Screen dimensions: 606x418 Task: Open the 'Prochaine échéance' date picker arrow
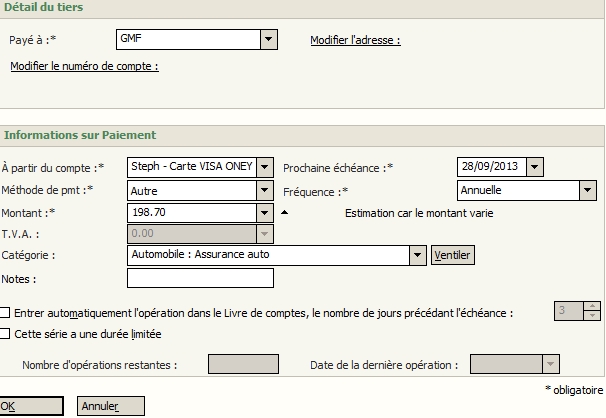(535, 167)
